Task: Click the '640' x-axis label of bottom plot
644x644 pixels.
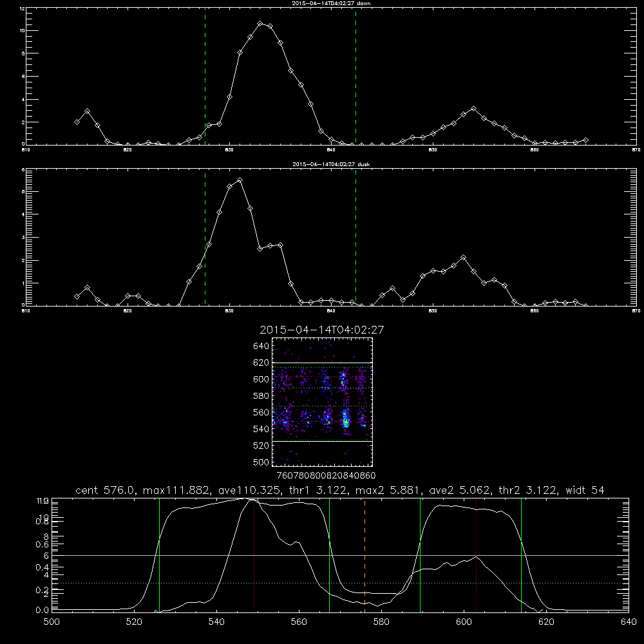Action: (x=629, y=622)
